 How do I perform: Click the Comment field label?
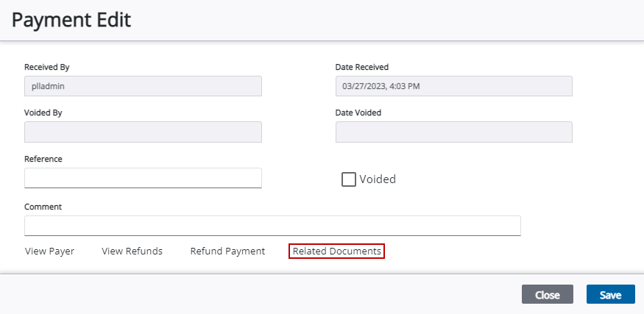[x=43, y=207]
